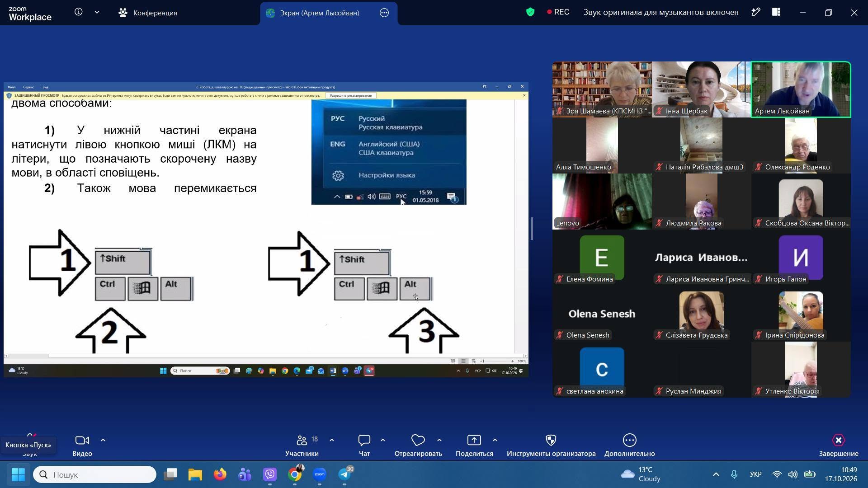Open more options on the shared screen tab

click(x=384, y=13)
